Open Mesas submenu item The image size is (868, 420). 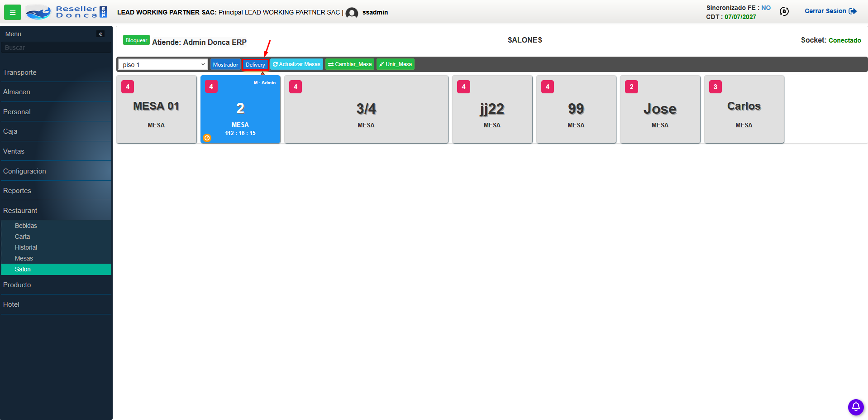pyautogui.click(x=56, y=258)
